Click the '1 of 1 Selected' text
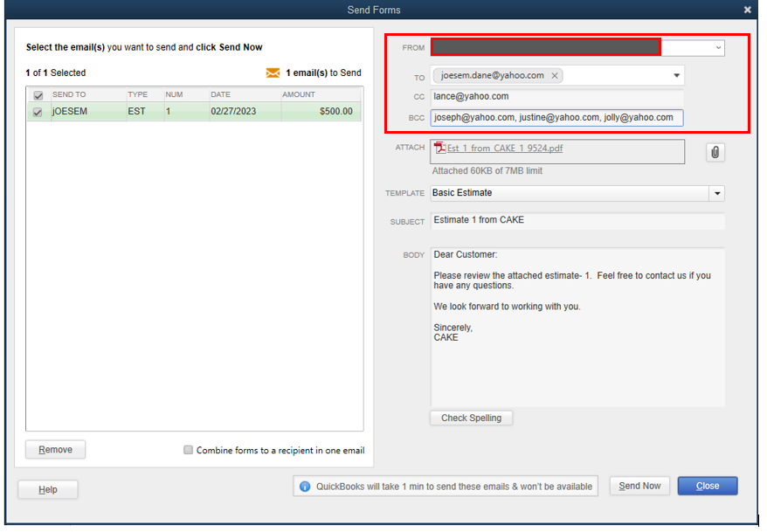 pyautogui.click(x=56, y=73)
